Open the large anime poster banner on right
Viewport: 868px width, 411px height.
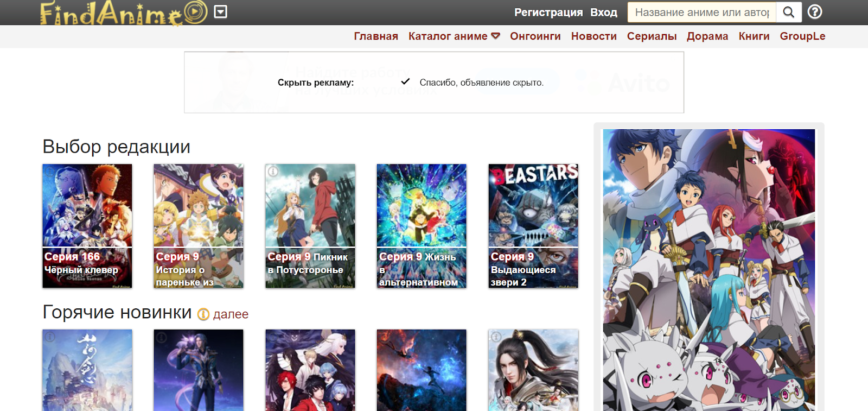click(709, 270)
